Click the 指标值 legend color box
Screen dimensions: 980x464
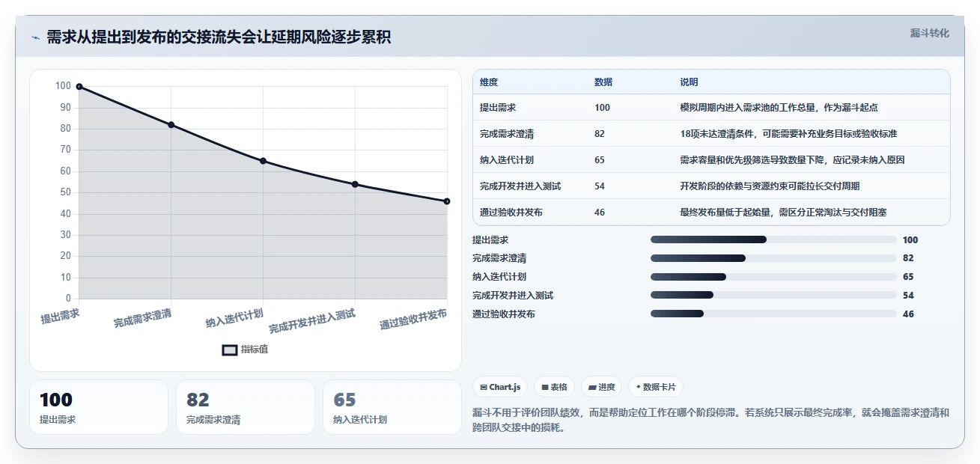(230, 349)
